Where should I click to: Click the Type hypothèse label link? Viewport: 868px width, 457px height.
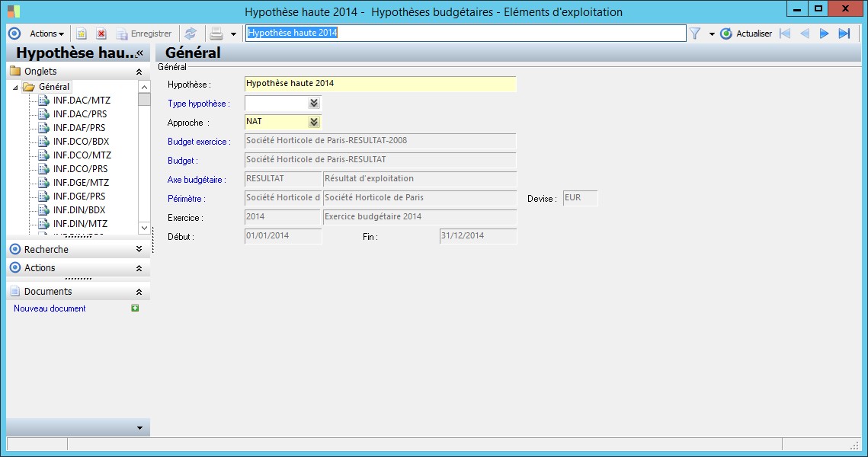pyautogui.click(x=198, y=104)
